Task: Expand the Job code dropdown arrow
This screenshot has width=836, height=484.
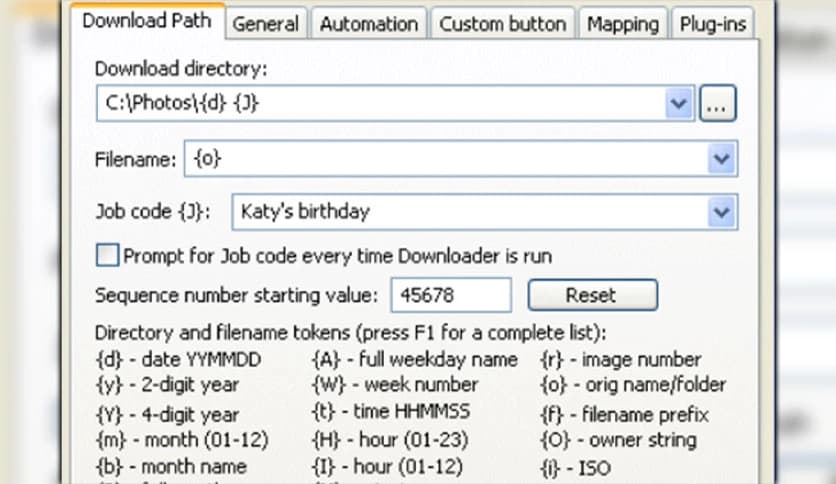Action: [722, 212]
